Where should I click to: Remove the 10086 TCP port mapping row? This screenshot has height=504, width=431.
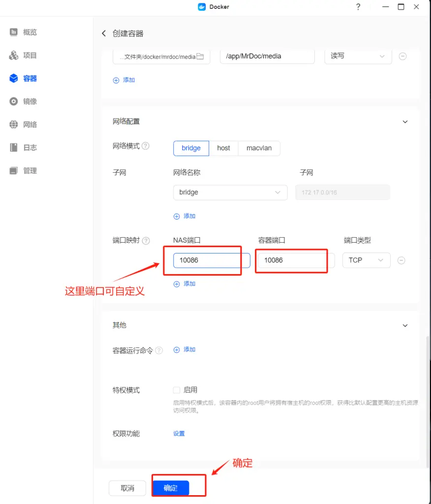tap(401, 260)
